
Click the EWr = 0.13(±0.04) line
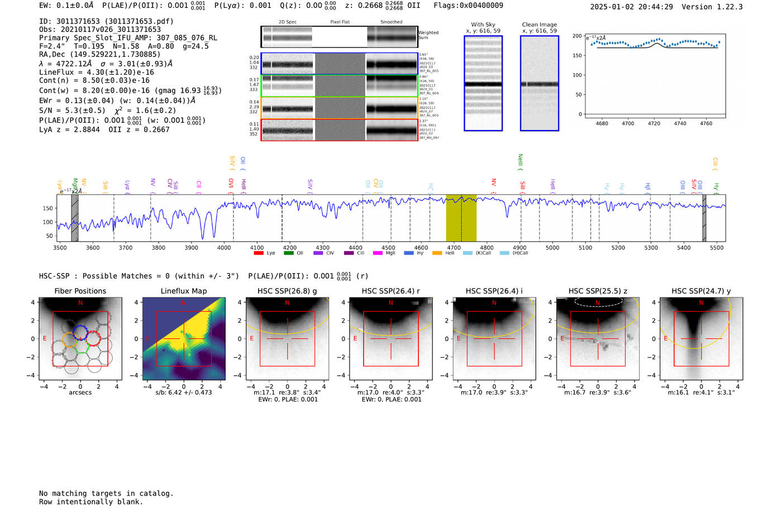coord(117,100)
